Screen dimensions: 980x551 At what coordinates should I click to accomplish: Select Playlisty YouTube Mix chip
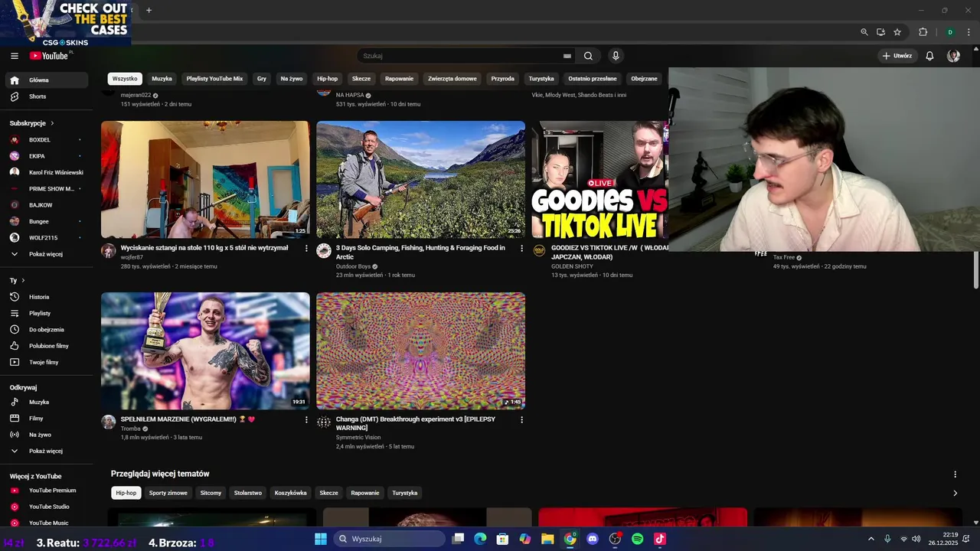pos(214,79)
